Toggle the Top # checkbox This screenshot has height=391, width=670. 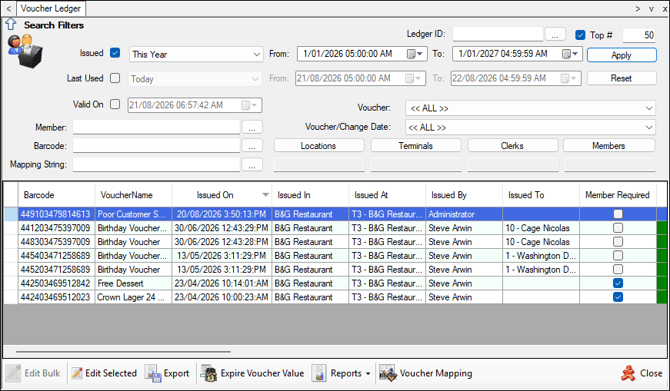pos(580,35)
